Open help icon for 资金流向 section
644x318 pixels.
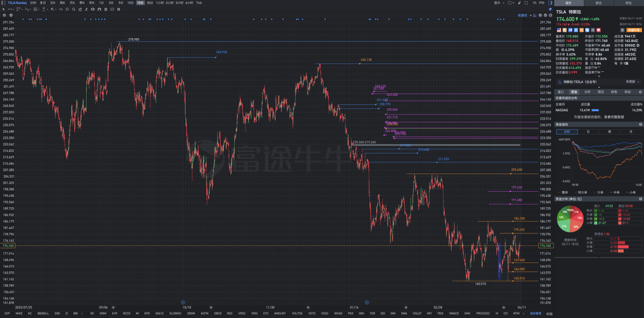tap(640, 124)
